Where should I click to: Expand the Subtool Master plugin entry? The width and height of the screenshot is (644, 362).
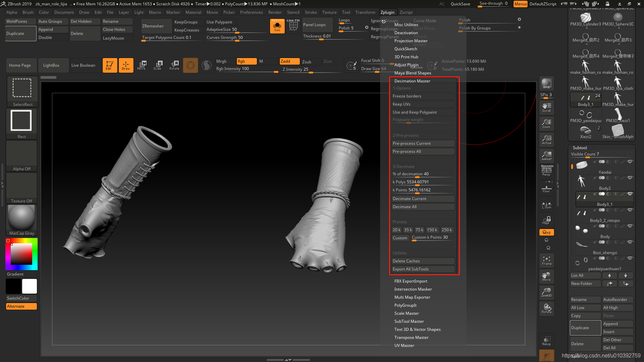coord(409,321)
